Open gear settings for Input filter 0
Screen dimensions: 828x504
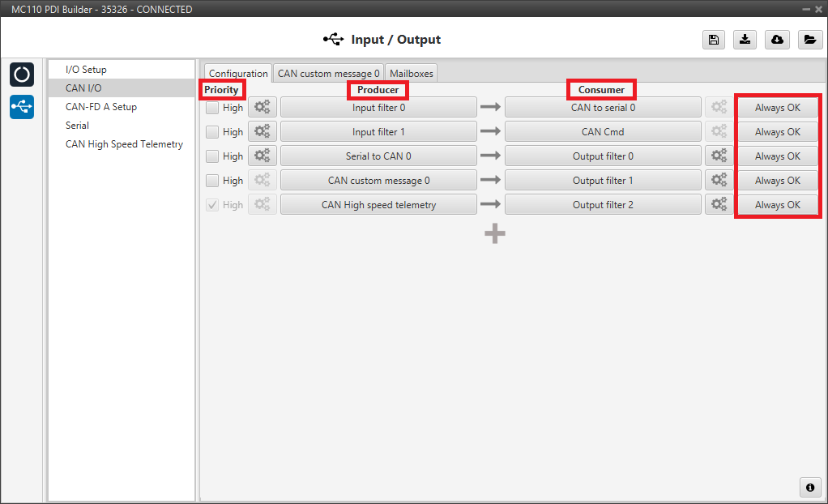[262, 107]
